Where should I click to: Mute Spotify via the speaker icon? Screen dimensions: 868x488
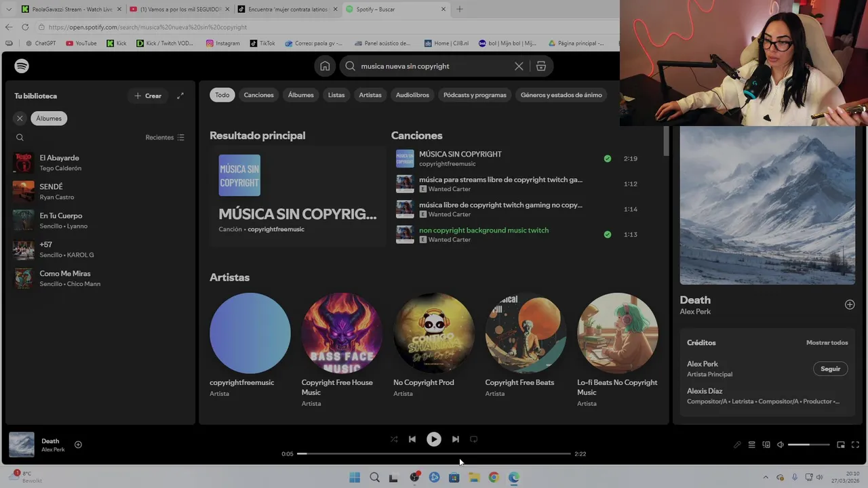coord(781,445)
